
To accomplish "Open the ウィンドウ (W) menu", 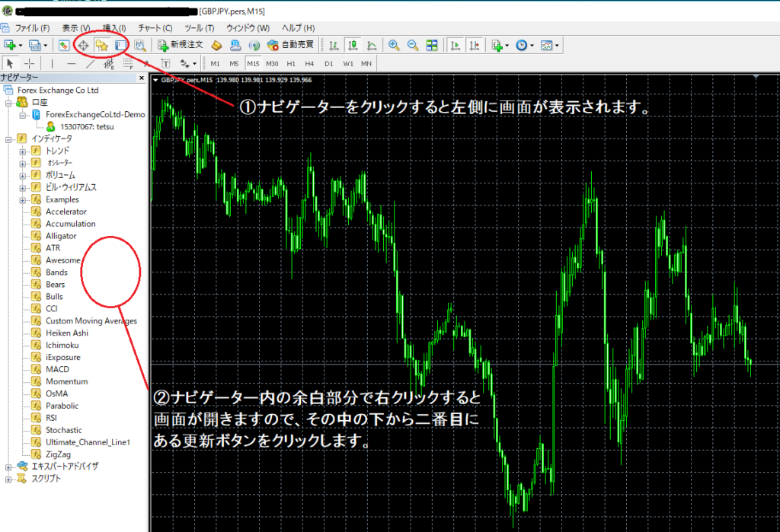I will click(248, 28).
